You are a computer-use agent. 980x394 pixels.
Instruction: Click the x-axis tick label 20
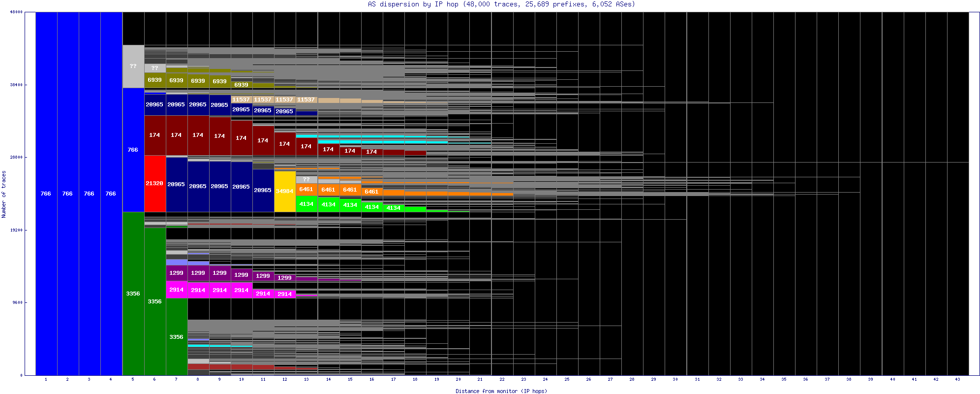(459, 379)
